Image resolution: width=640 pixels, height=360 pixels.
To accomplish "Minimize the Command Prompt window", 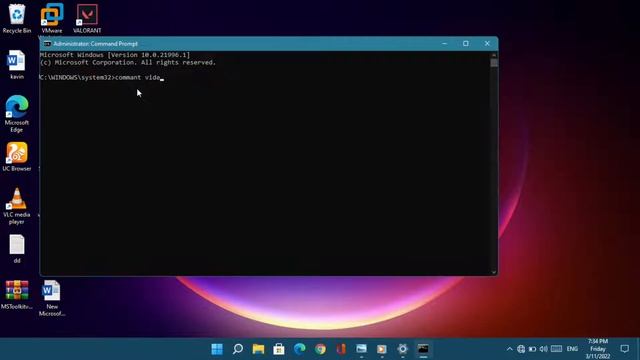I will coord(444,44).
